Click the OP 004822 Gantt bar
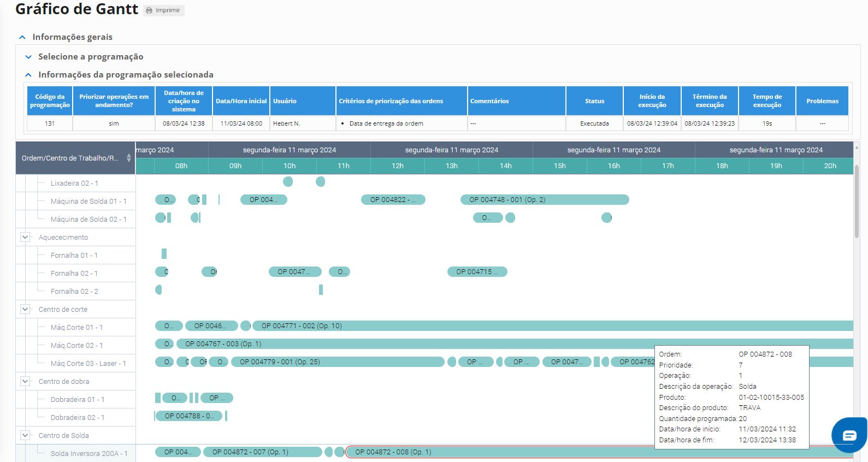The width and height of the screenshot is (868, 462). click(x=393, y=200)
